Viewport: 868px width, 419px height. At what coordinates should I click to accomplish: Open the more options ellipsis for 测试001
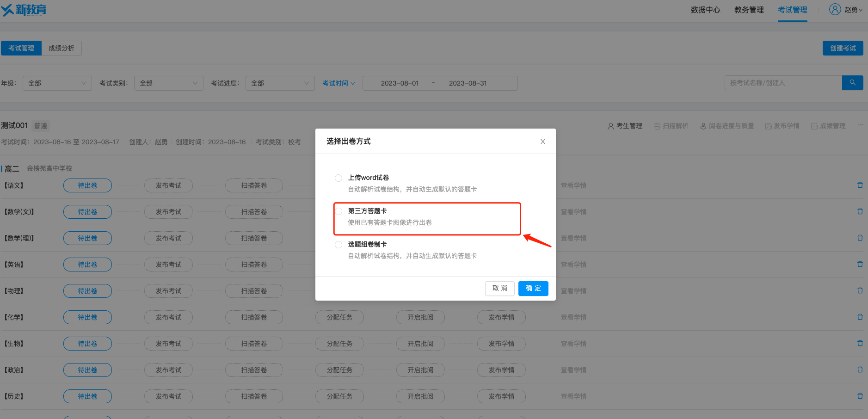(x=860, y=125)
